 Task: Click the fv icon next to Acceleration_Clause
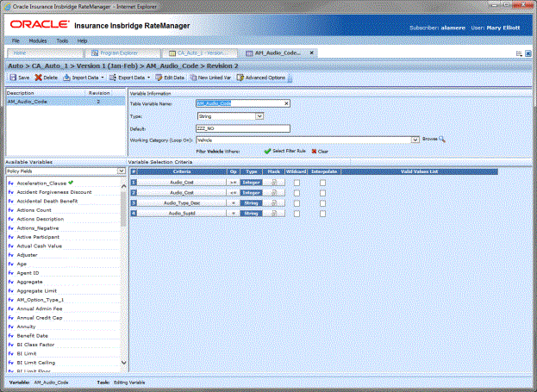coord(10,184)
